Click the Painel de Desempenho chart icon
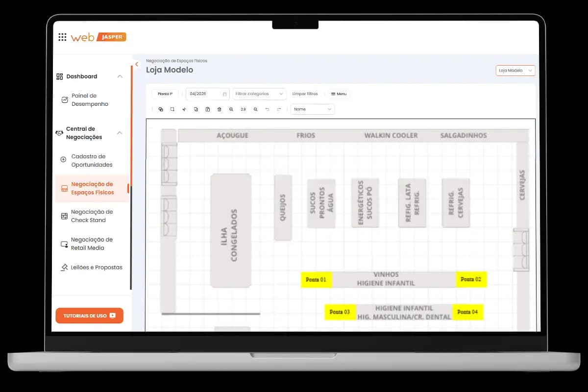Viewport: 588px width, 392px height. tap(65, 100)
